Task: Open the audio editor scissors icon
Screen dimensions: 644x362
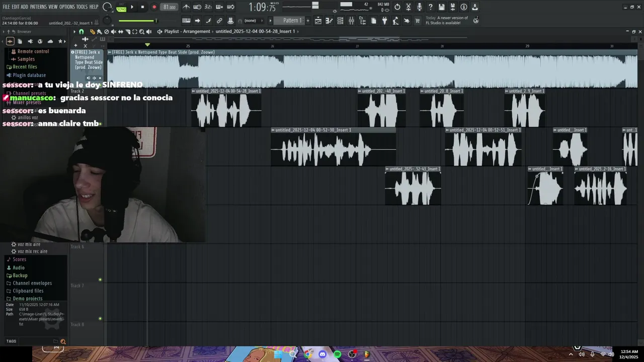Action: click(409, 7)
